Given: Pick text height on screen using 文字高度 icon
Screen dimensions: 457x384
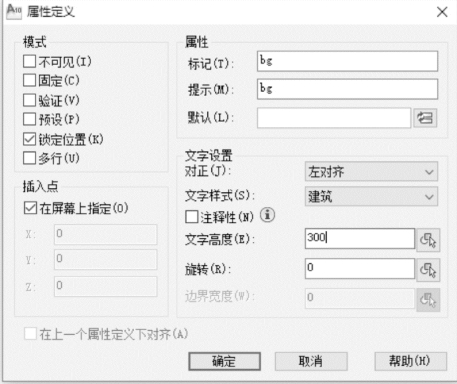Looking at the screenshot, I should click(428, 240).
